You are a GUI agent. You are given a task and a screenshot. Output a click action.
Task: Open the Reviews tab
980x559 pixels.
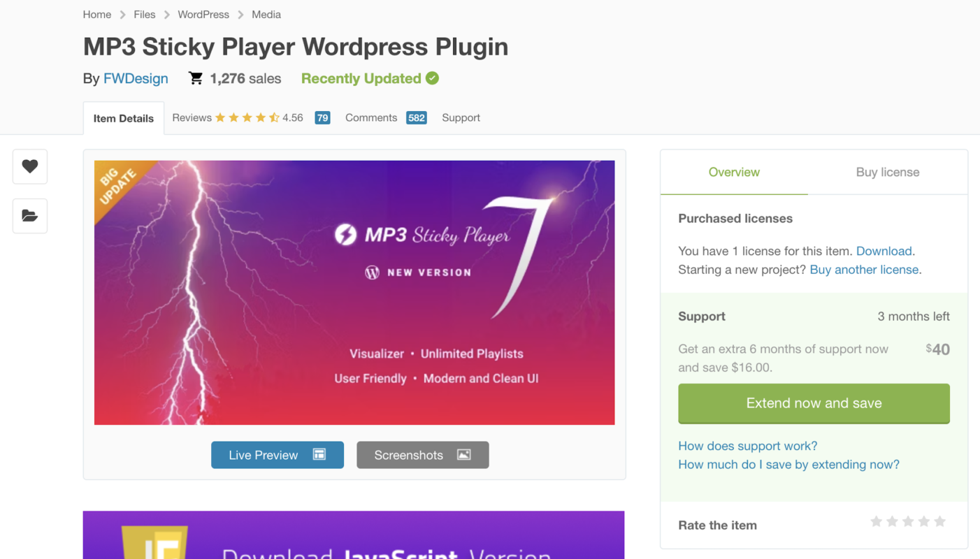coord(192,118)
